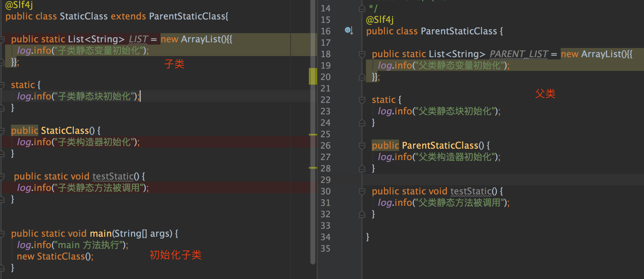
Task: Fold the parent testStatic method on line 30
Action: coord(362,191)
